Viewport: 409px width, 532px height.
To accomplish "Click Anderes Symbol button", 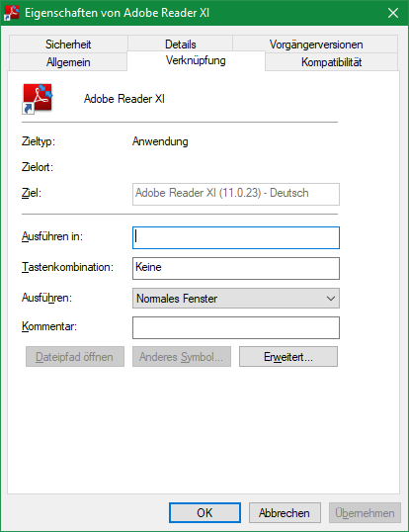I will click(x=182, y=357).
